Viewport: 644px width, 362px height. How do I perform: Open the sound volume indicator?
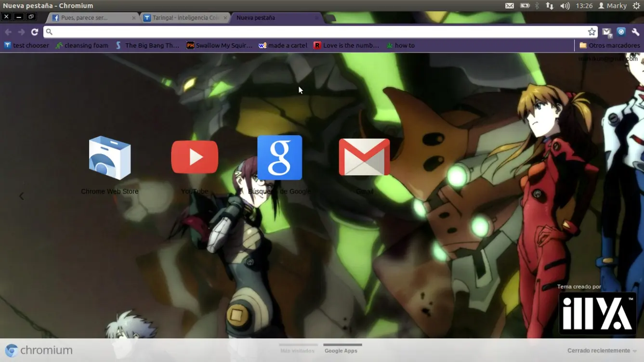pyautogui.click(x=565, y=6)
